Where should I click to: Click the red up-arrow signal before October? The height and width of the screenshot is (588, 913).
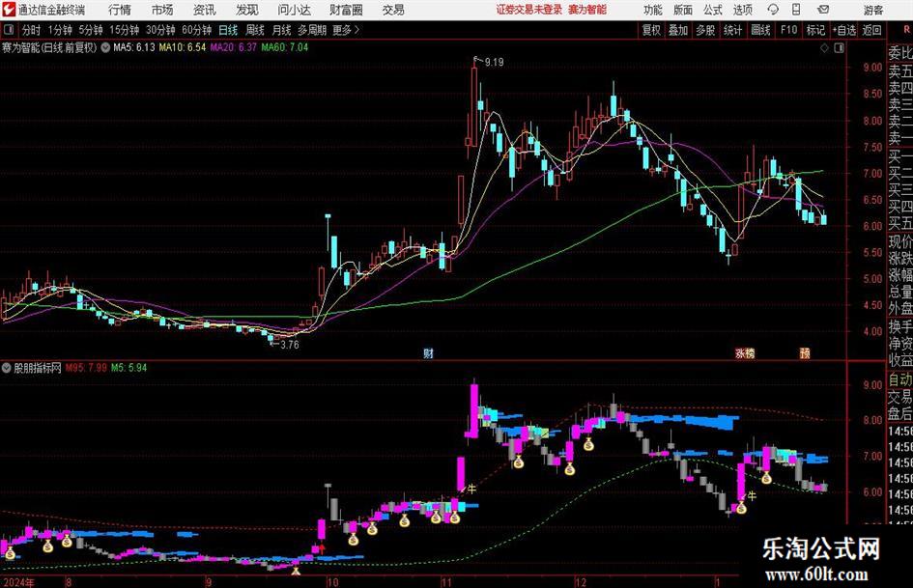(322, 547)
